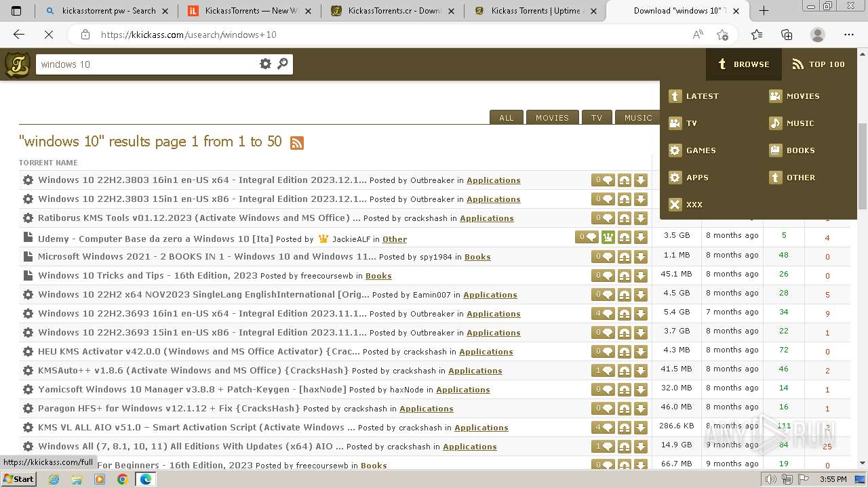Screen dimensions: 868x488
Task: Open HEU KMS Activator v42.0.0 torrent
Action: (x=199, y=352)
